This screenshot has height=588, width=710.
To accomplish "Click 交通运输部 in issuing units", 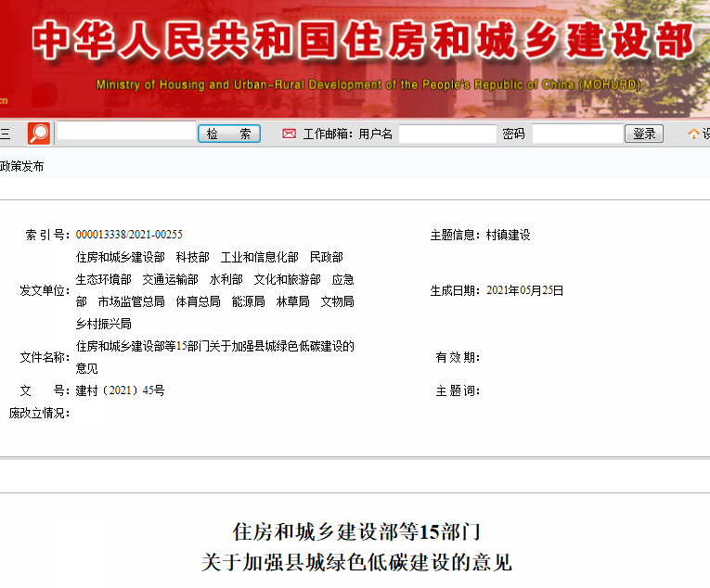I will click(x=170, y=279).
